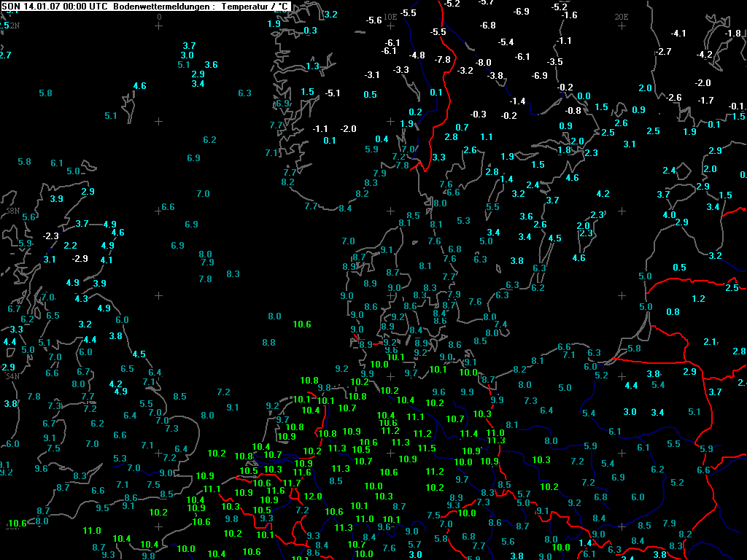Click the 10E longitude label
This screenshot has width=747, height=560.
click(390, 15)
